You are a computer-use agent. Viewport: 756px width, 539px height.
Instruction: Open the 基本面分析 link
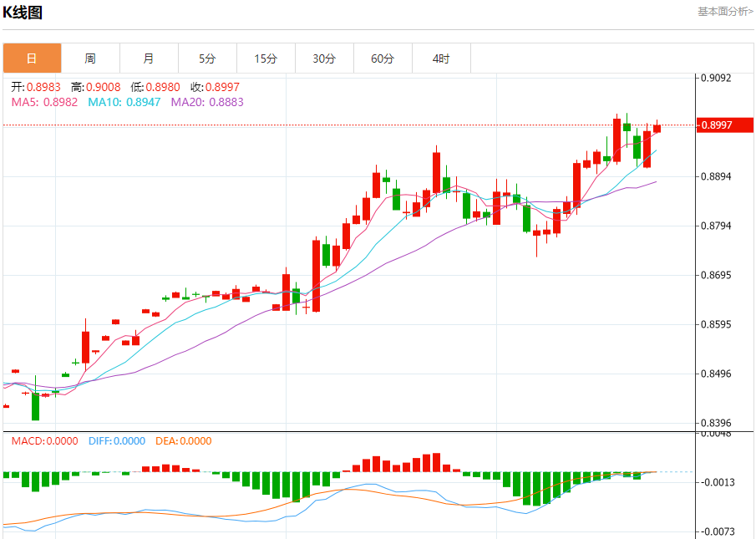pos(725,12)
